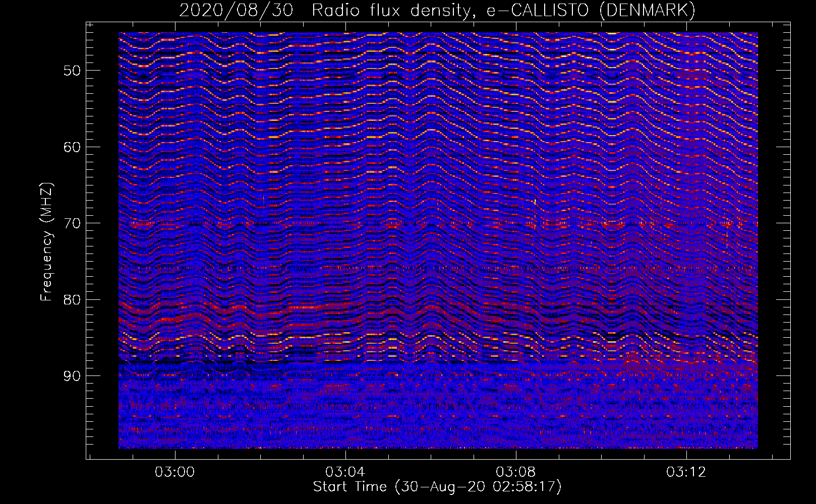Click the 50 frequency tick label

[x=72, y=71]
